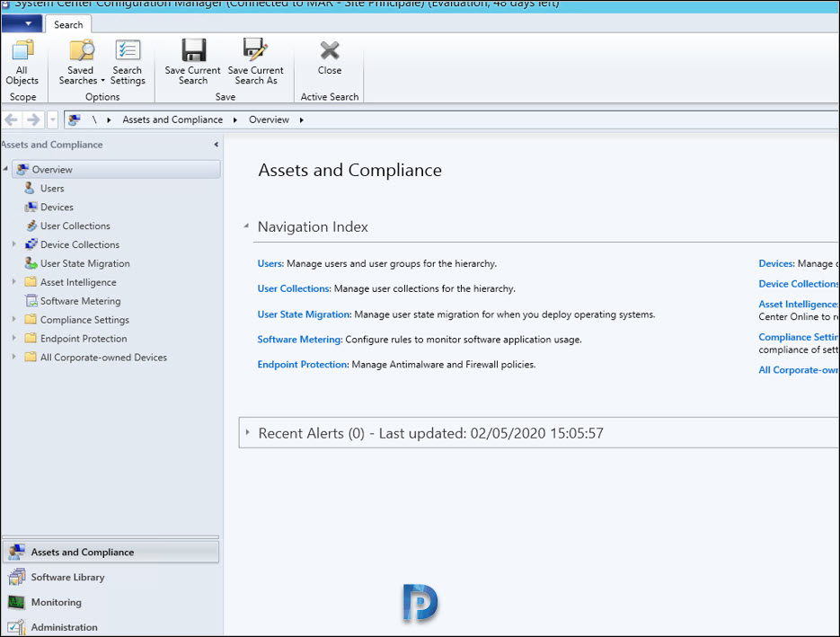Screen dimensions: 840x637
Task: Open Search Settings in the ribbon
Action: click(128, 62)
